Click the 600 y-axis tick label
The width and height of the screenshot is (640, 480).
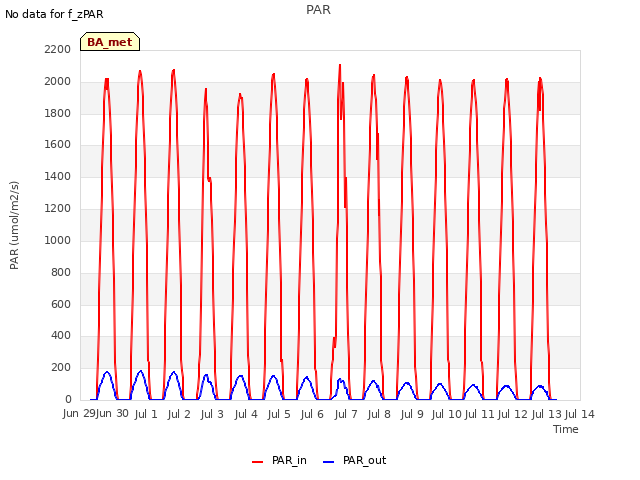61,304
